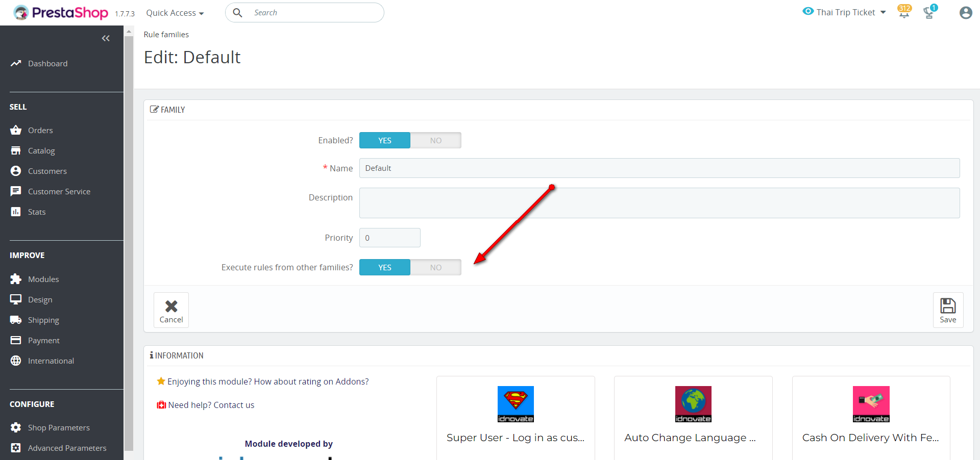Open the Super User - Log in as customer module
Screen dimensions: 980x460
(x=516, y=438)
